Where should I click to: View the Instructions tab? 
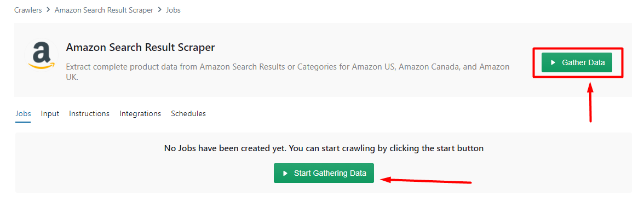click(x=89, y=114)
